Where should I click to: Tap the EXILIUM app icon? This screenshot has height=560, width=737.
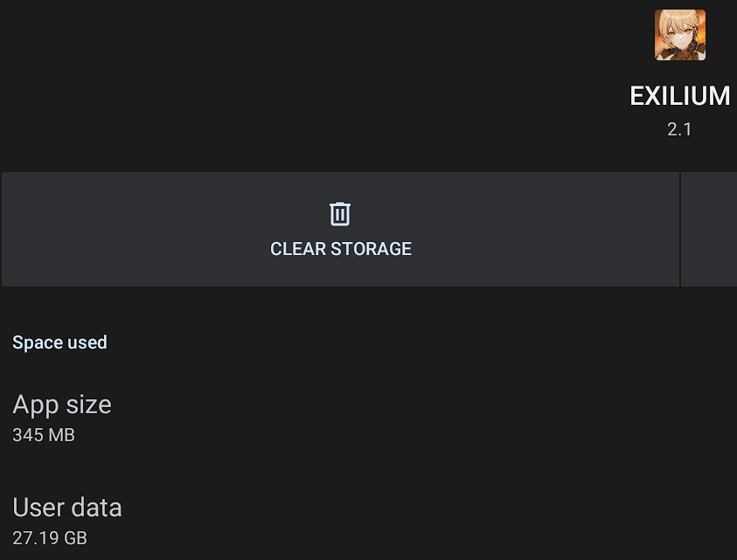[679, 35]
